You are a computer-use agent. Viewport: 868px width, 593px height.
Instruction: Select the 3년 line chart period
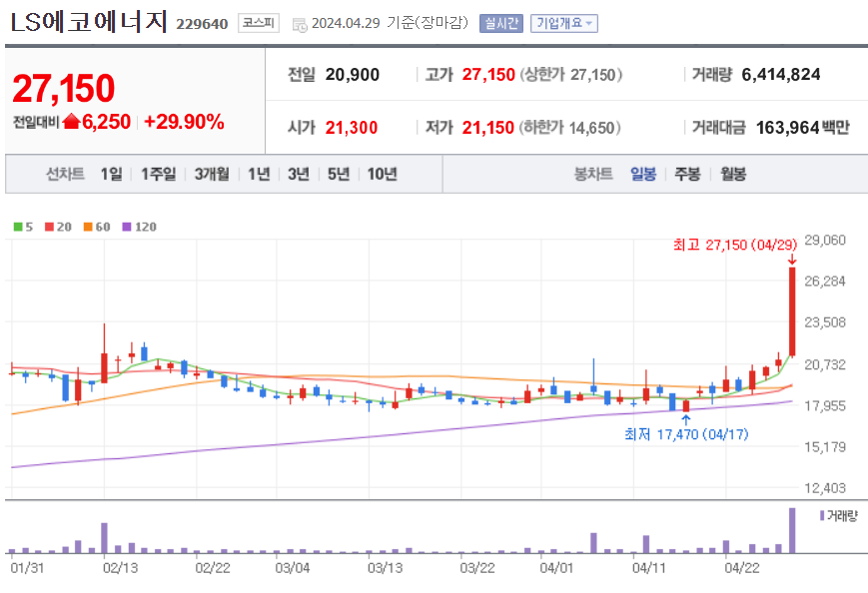[299, 175]
